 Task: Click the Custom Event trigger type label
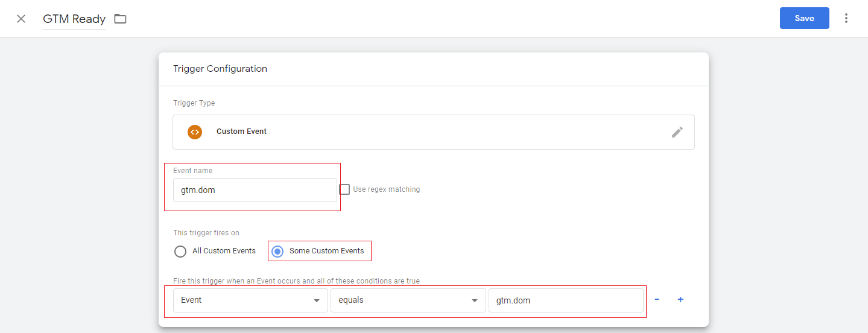pyautogui.click(x=241, y=132)
